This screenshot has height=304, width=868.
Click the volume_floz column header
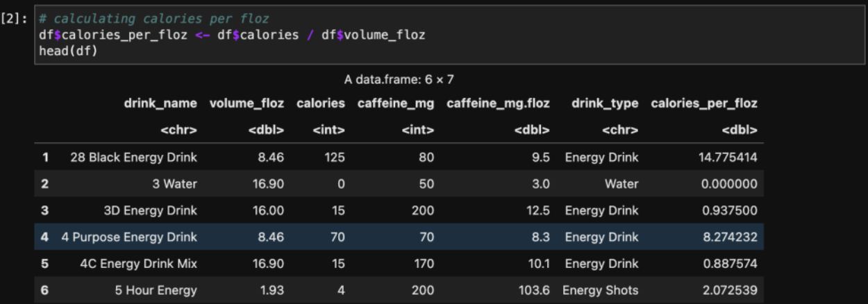click(247, 104)
